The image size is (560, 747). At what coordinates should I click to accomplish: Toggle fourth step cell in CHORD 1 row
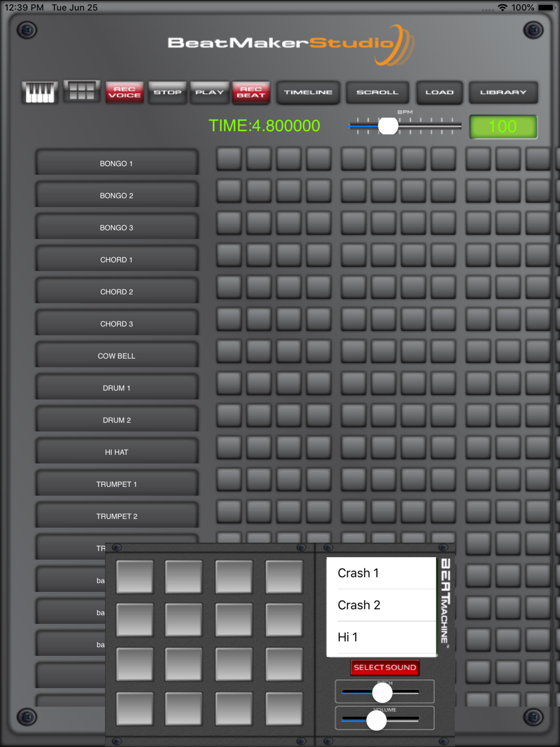click(319, 255)
